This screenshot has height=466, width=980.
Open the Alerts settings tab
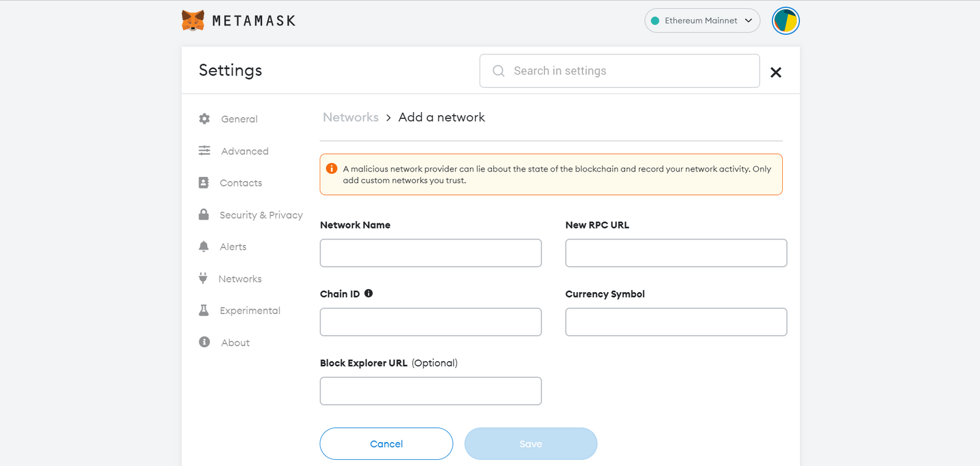pyautogui.click(x=233, y=247)
